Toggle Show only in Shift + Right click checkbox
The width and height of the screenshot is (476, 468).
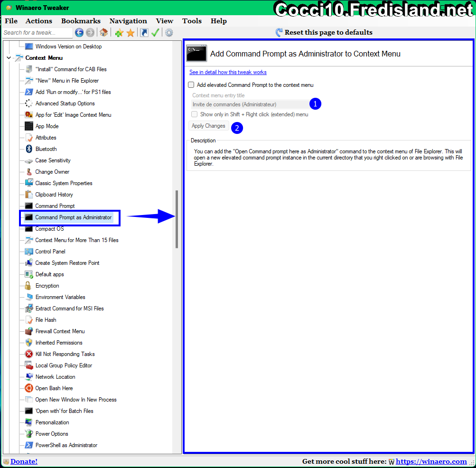[x=194, y=114]
